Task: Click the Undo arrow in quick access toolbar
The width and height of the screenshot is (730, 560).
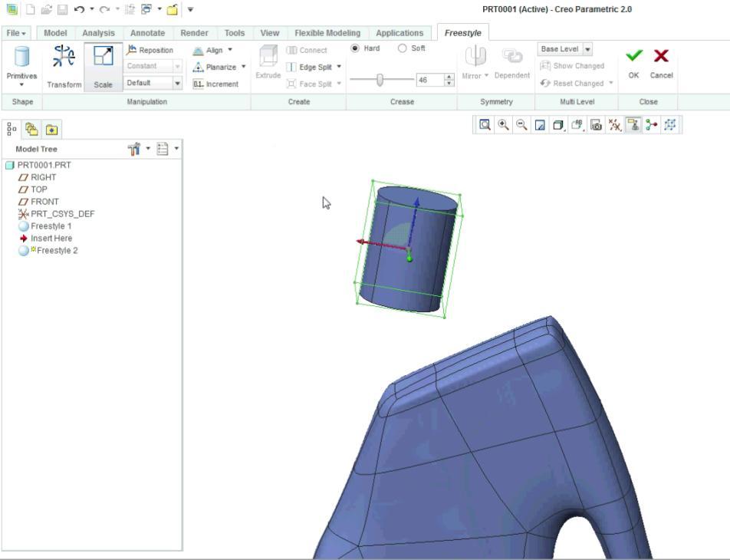Action: 79,9
